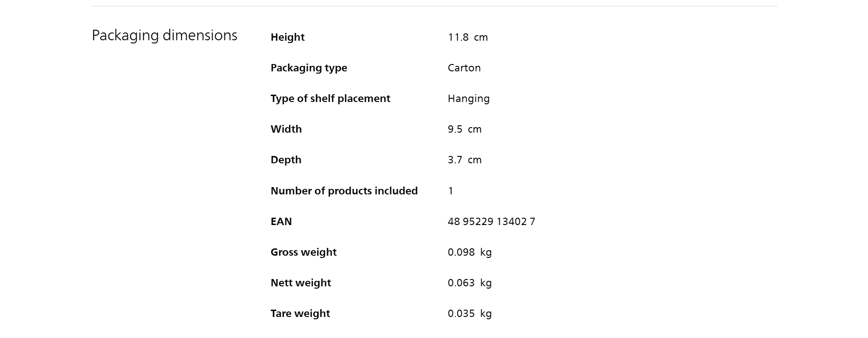Select the 3.7 cm depth value
This screenshot has height=338, width=868.
[464, 160]
